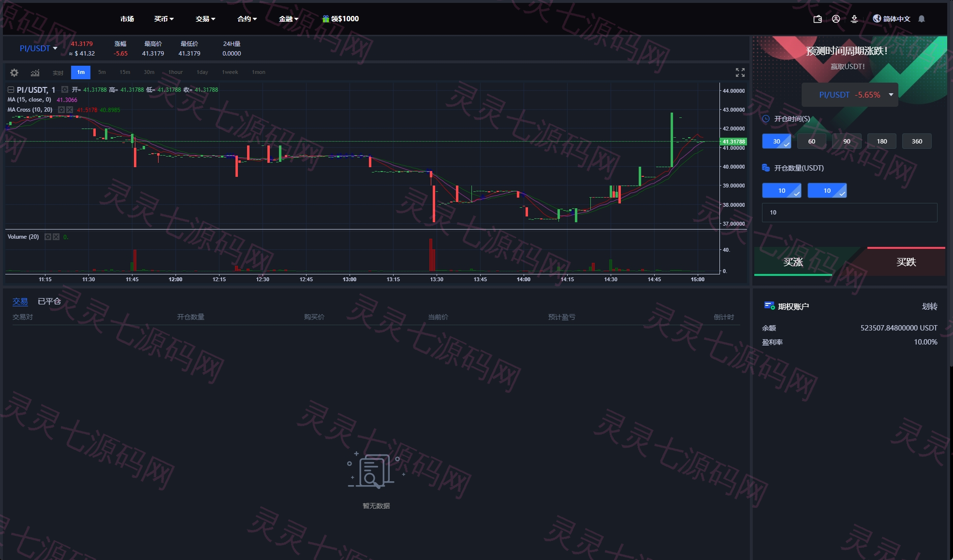Viewport: 953px width, 560px height.
Task: Select 90 seconds open time
Action: point(847,141)
